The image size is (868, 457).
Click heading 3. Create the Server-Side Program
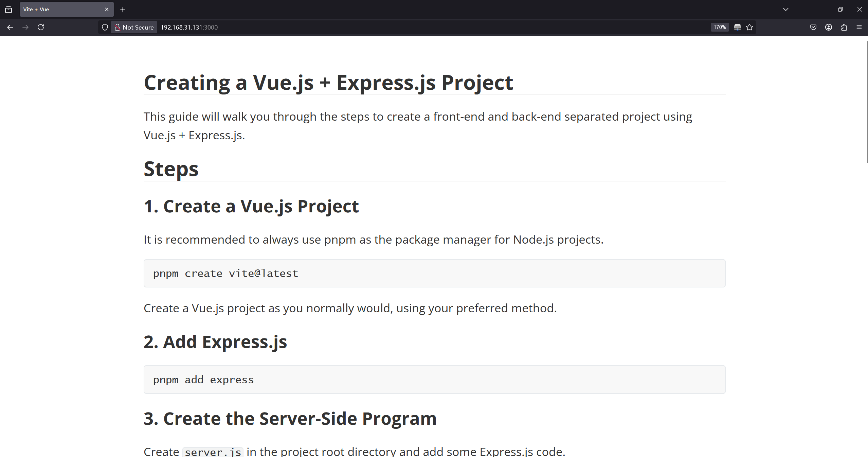tap(290, 418)
